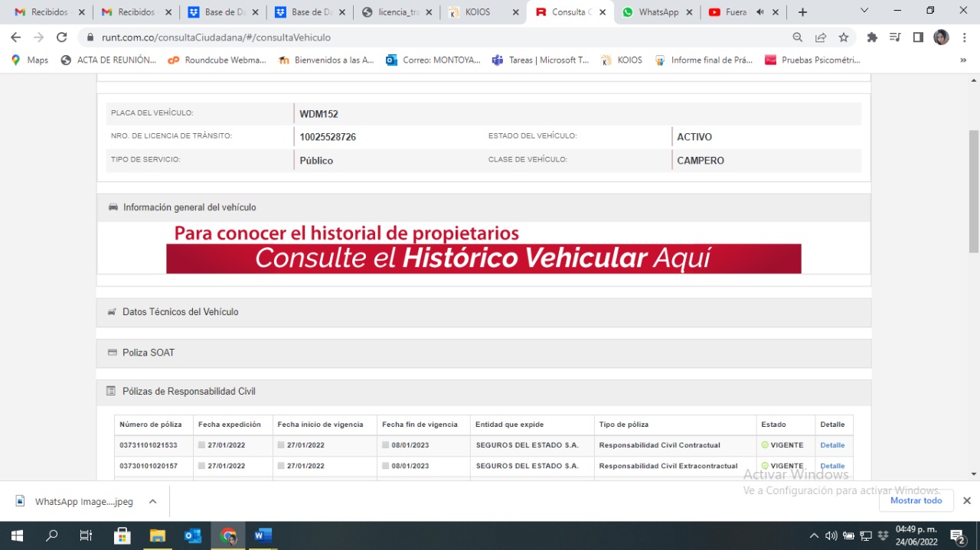980x550 pixels.
Task: Click the page vertical scrollbar thumb
Action: 973,191
